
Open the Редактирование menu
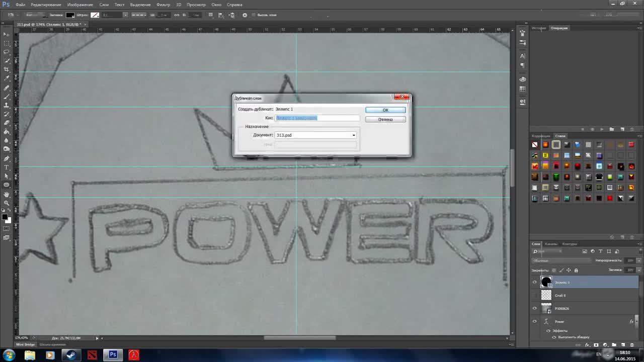(46, 5)
